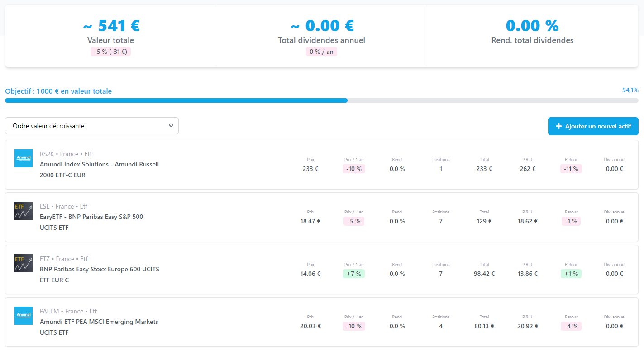Click the '~ 0.00 €' annual dividends value
This screenshot has width=644, height=351.
pyautogui.click(x=322, y=25)
